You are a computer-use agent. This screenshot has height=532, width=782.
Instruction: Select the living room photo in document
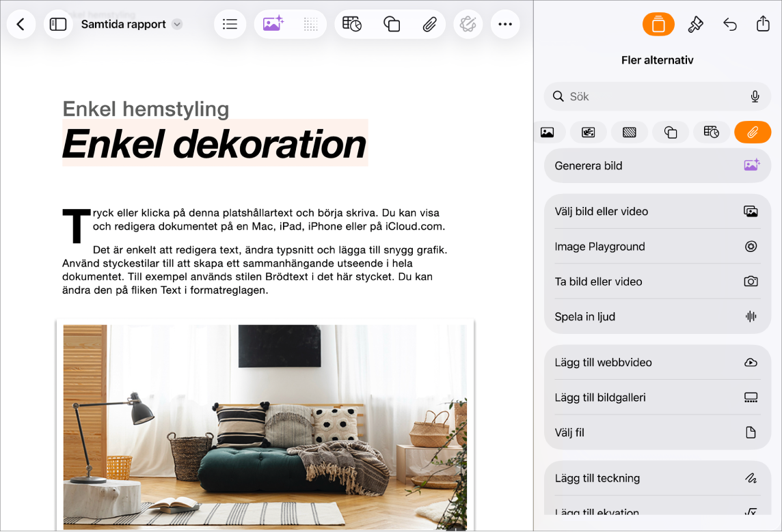(265, 428)
